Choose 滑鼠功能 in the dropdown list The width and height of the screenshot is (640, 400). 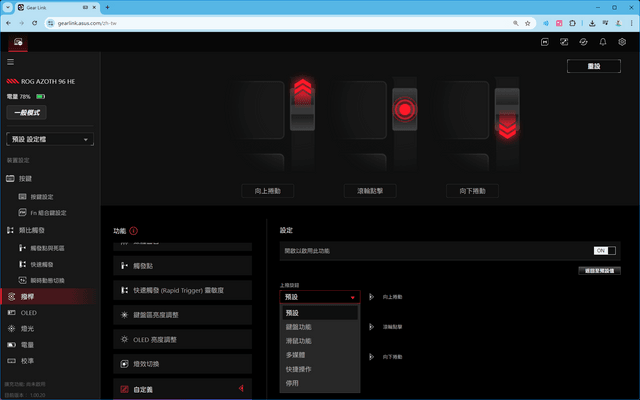pyautogui.click(x=320, y=341)
